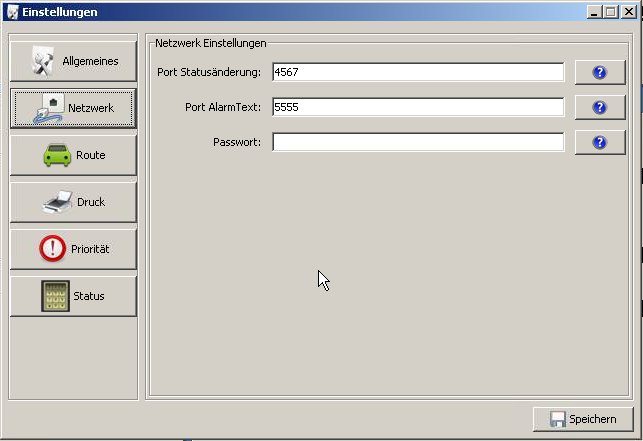Select the keypad icon for Status
Viewport: 643px width, 441px height.
point(55,296)
